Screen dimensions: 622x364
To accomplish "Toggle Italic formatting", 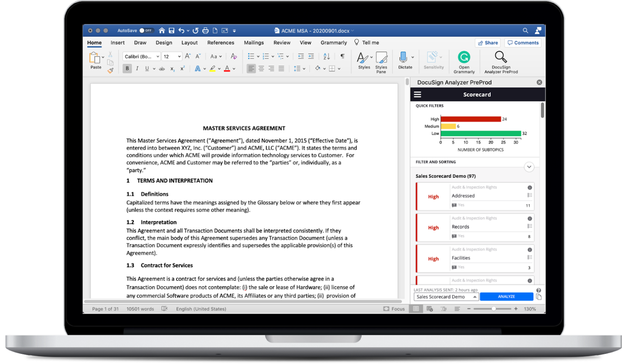I will click(x=137, y=68).
